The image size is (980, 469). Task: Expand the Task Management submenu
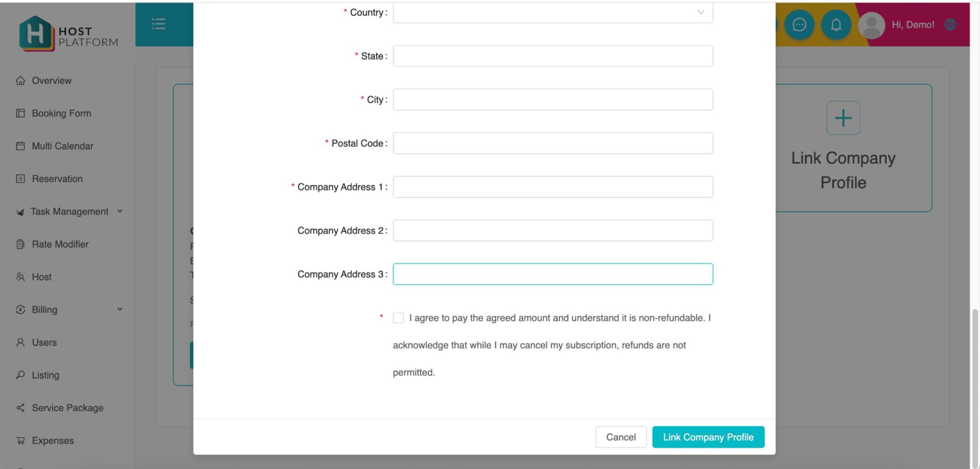pos(119,211)
